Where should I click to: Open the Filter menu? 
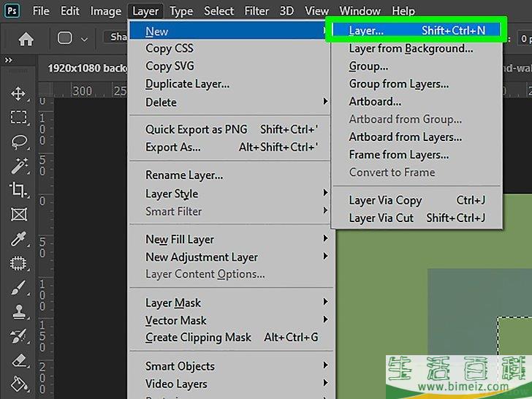tap(256, 11)
